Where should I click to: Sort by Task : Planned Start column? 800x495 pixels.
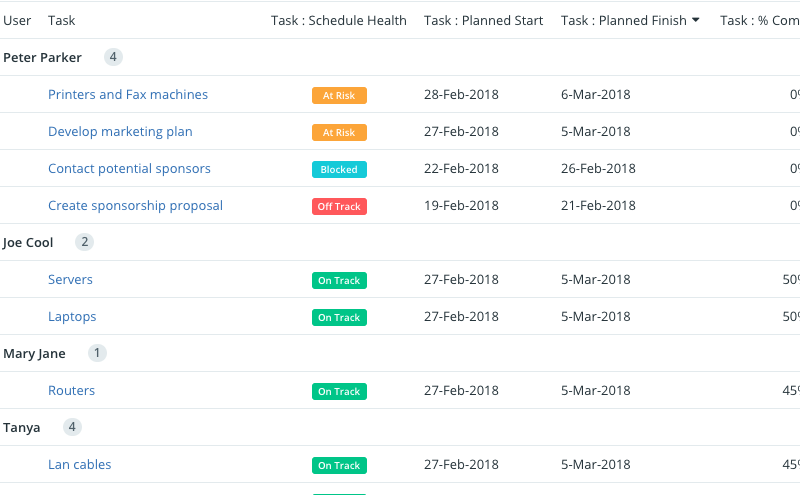point(483,20)
